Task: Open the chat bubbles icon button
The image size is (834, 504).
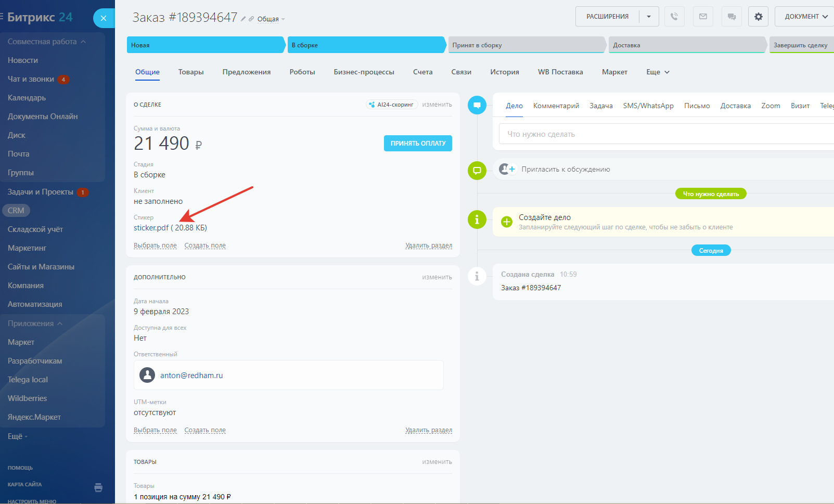Action: tap(732, 17)
